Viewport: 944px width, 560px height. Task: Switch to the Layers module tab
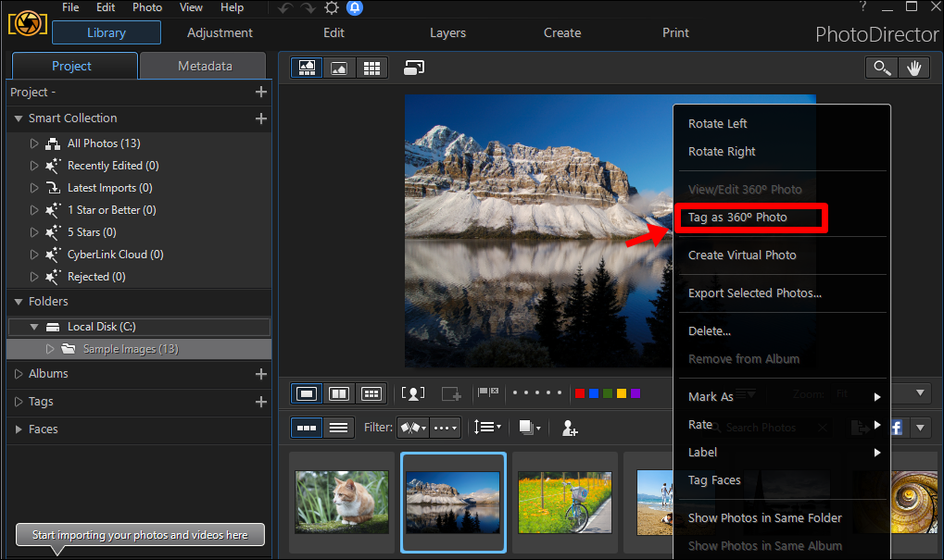(x=448, y=33)
